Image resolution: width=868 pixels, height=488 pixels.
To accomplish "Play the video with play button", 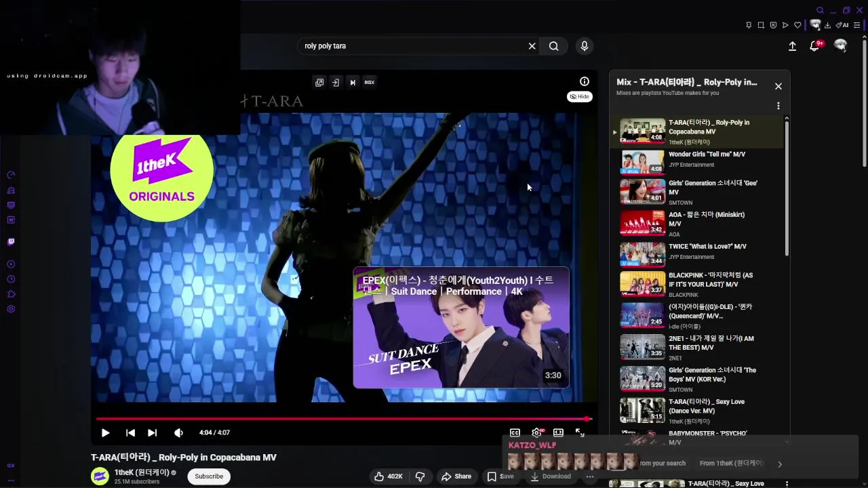I will [x=105, y=432].
